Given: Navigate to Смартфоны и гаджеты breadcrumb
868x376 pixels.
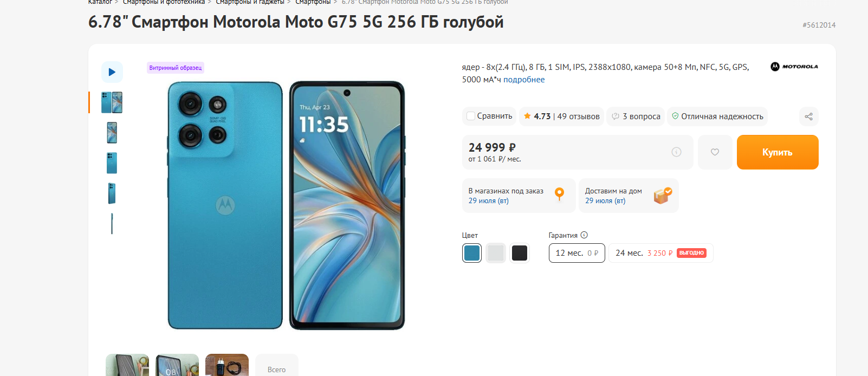Looking at the screenshot, I should tap(250, 2).
